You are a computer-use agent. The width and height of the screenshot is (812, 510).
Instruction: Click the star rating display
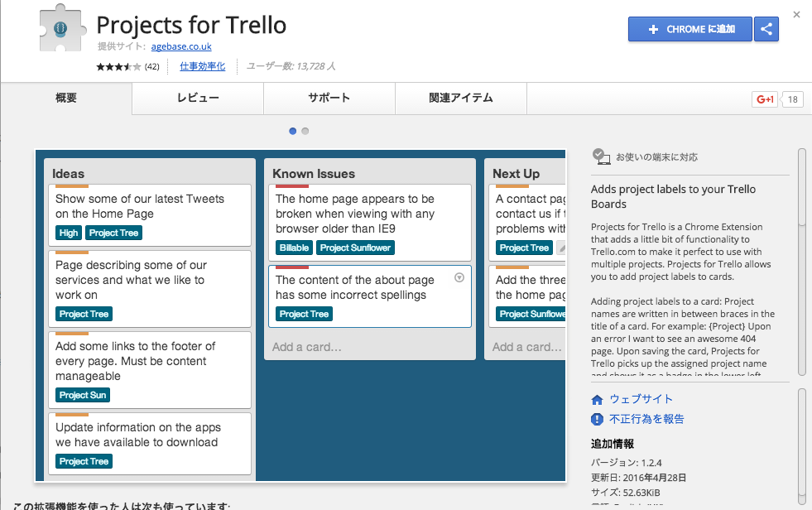point(118,66)
